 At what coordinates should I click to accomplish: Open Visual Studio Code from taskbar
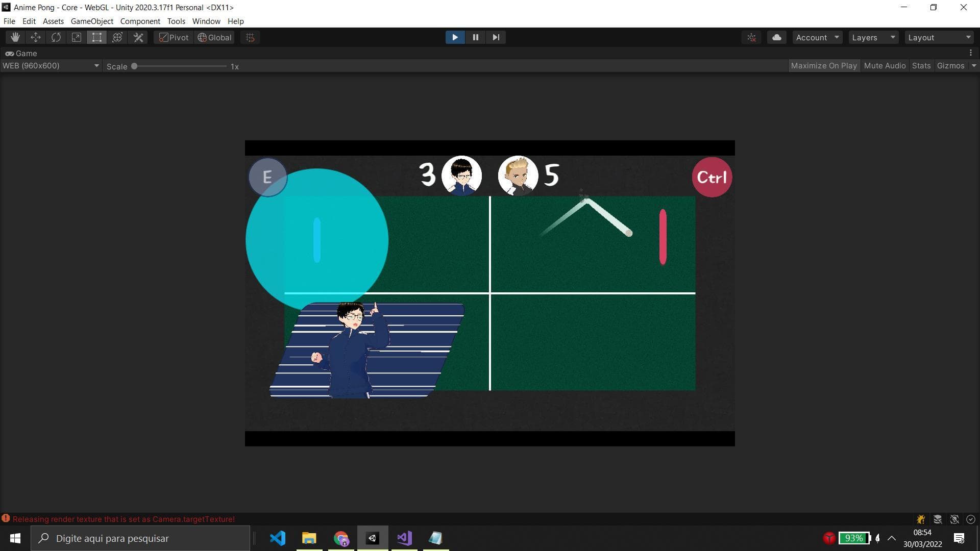coord(278,538)
